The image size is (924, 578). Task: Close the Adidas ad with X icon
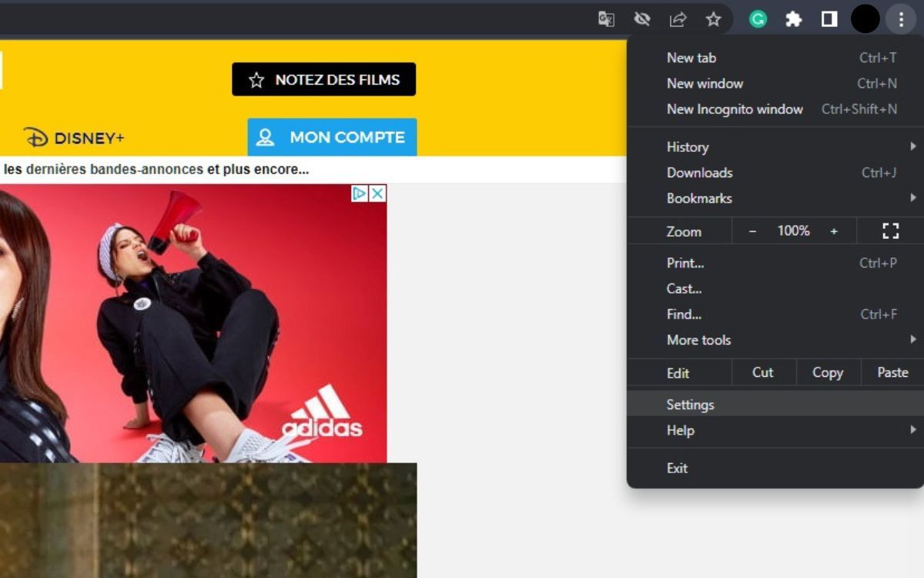(377, 193)
